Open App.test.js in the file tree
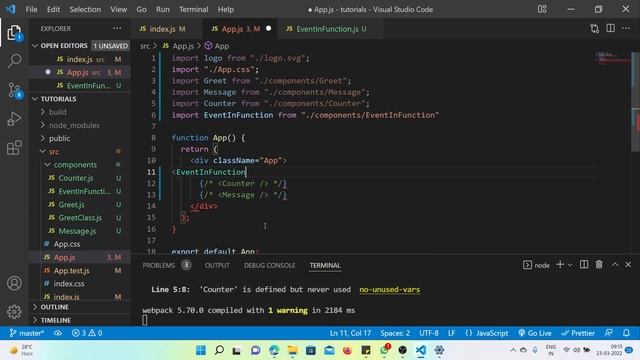Screen dimensions: 640x360 point(71,271)
